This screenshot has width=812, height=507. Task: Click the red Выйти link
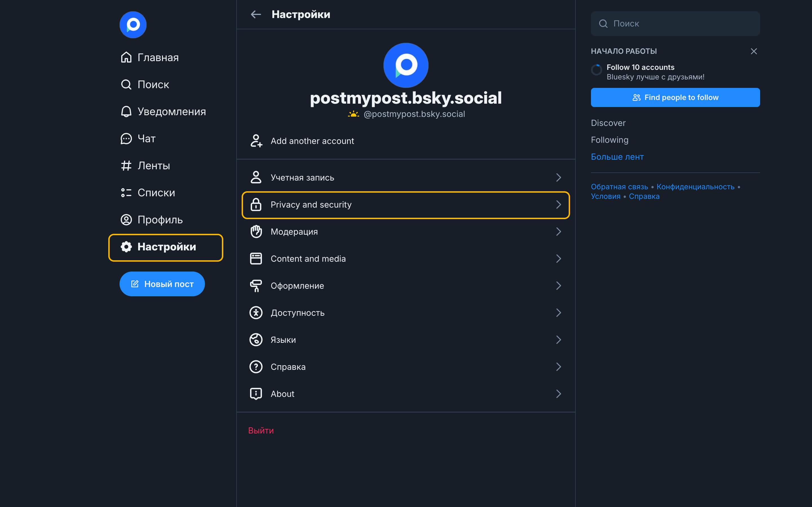point(261,431)
